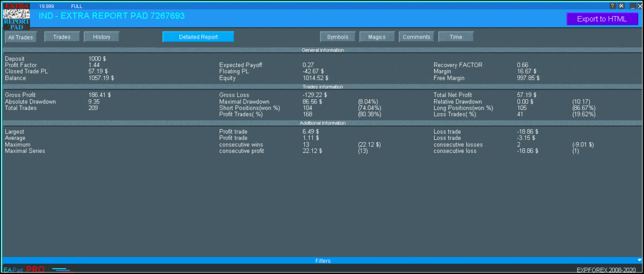Click the EAPad PRO label

(24, 269)
